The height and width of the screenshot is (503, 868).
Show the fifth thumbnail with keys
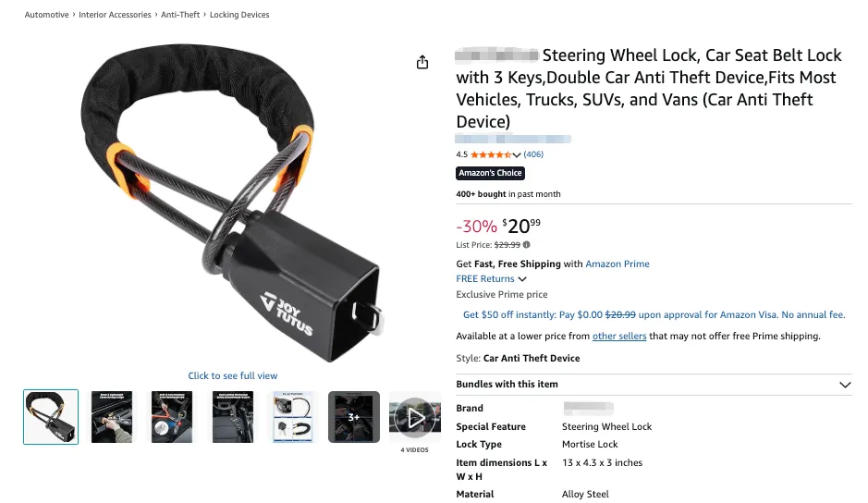[x=293, y=417]
